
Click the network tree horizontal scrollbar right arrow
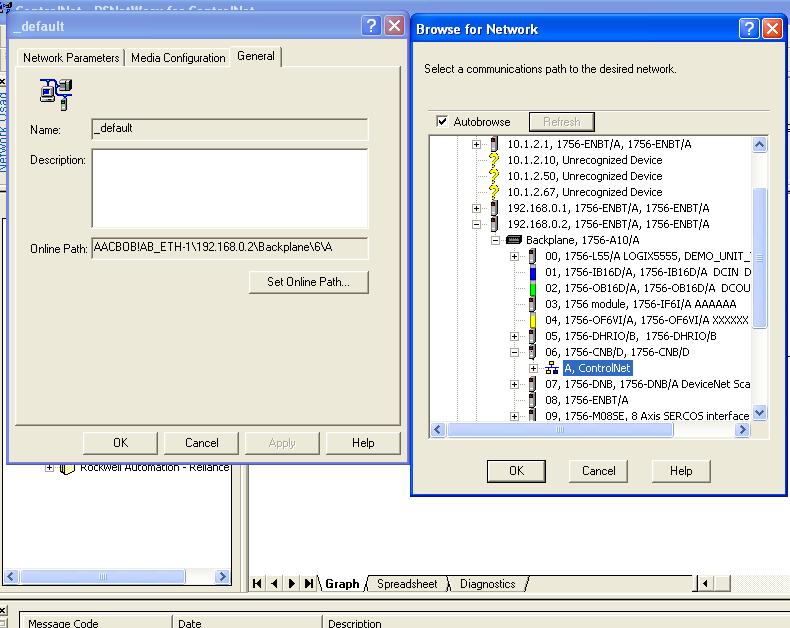click(x=742, y=430)
